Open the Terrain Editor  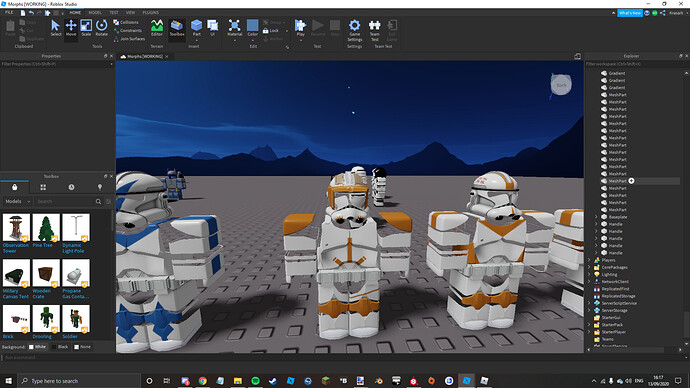pyautogui.click(x=157, y=28)
